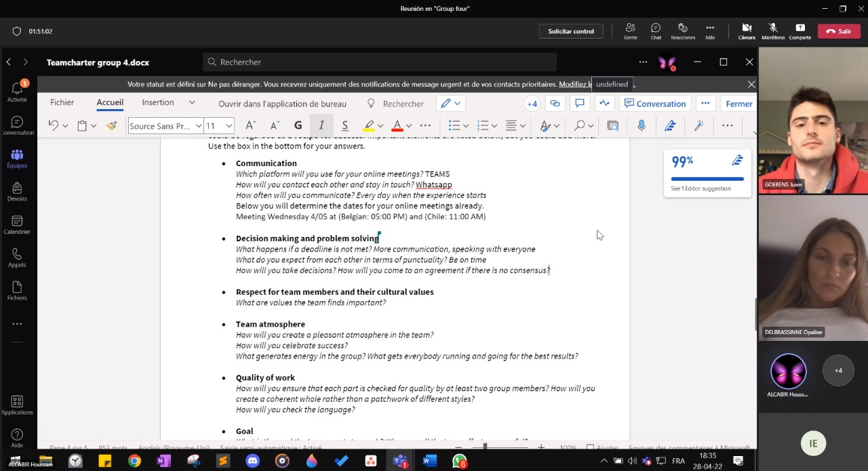The width and height of the screenshot is (868, 471).
Task: Open the Conversation button in ribbon
Action: tap(655, 103)
